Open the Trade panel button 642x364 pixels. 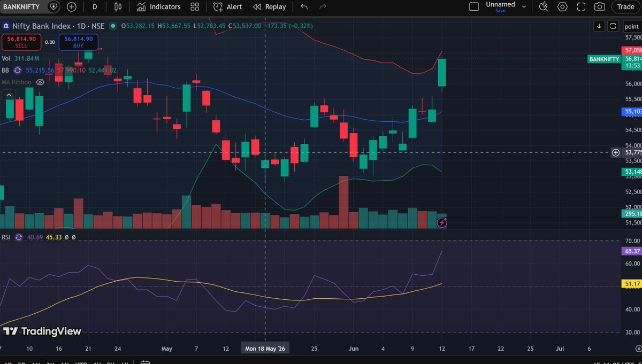click(625, 7)
